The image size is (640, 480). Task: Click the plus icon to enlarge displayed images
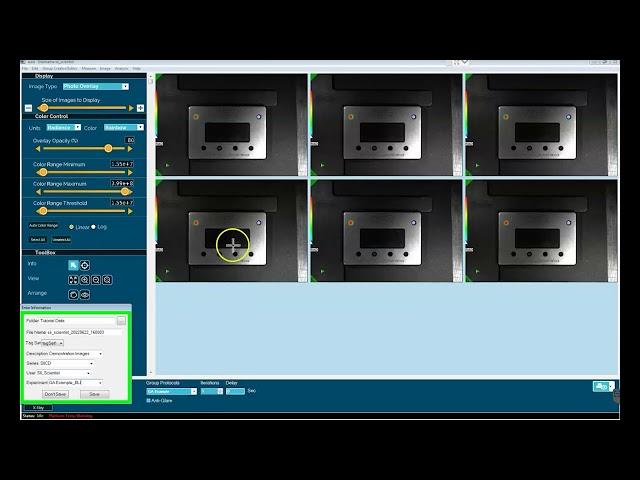click(x=140, y=108)
